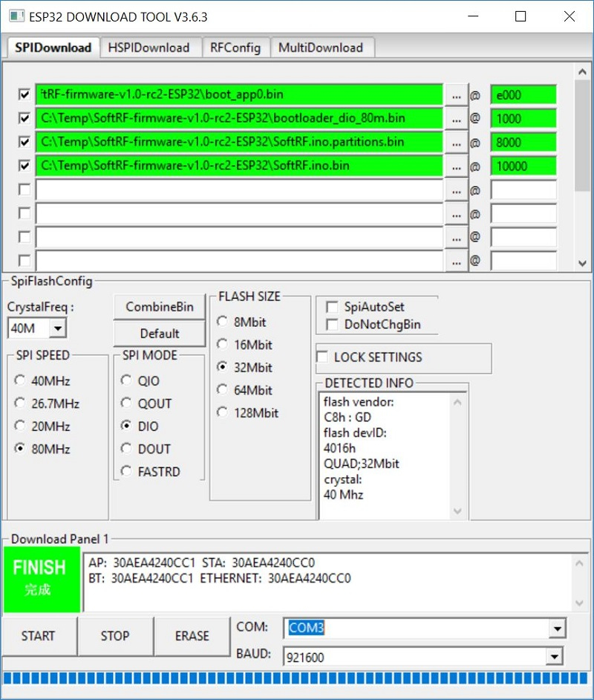This screenshot has width=594, height=700.
Task: Click the SoftRF.ino.bin file path field
Action: coord(239,166)
